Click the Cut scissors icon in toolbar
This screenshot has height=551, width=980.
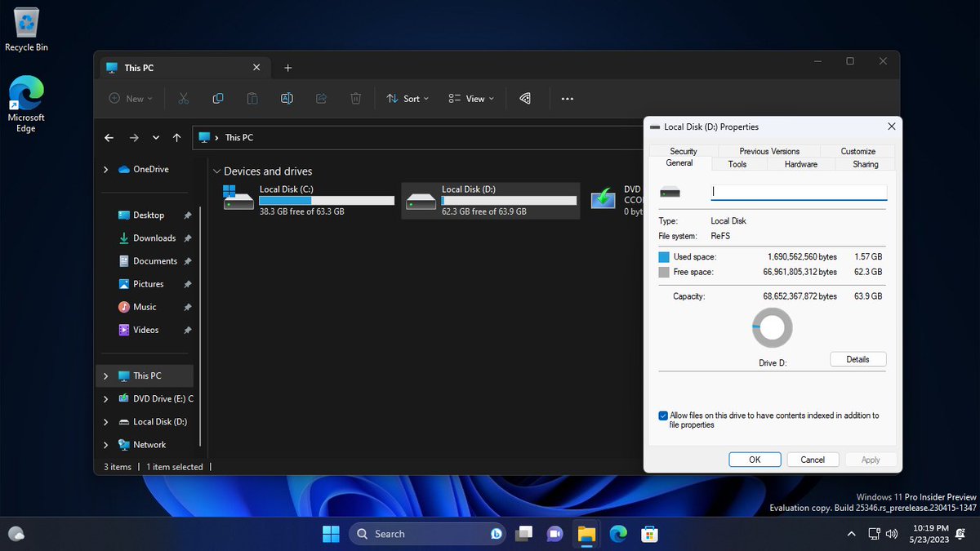tap(183, 99)
